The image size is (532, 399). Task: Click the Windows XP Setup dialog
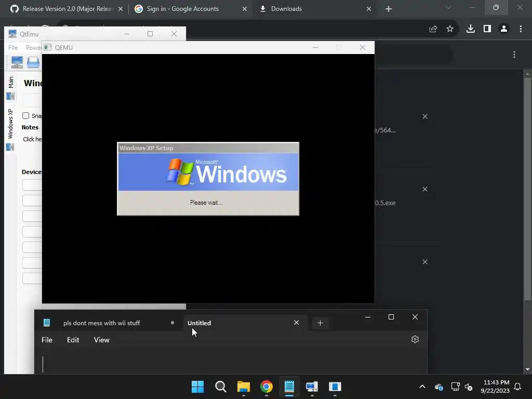tap(208, 179)
